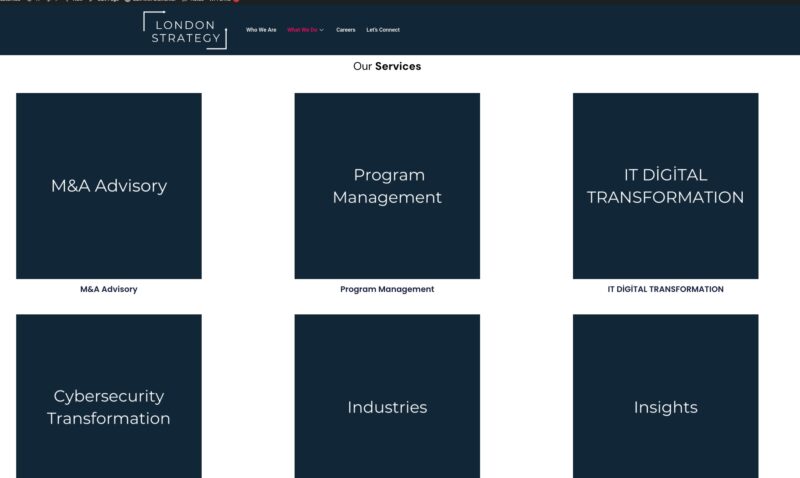Open the Who We Are page
Viewport: 800px width, 478px height.
(x=261, y=30)
